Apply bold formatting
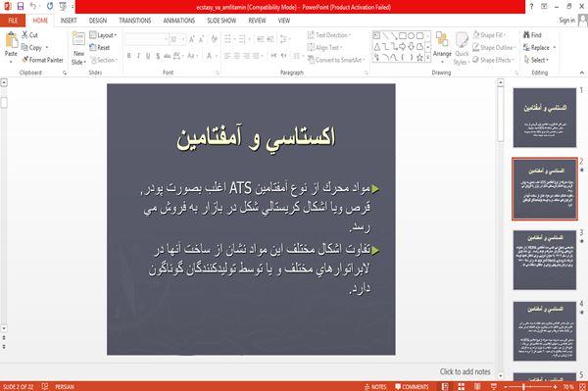The height and width of the screenshot is (391, 588). pos(129,56)
